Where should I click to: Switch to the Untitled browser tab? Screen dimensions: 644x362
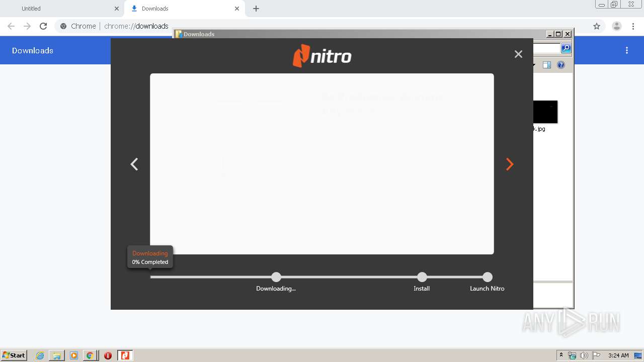point(62,9)
